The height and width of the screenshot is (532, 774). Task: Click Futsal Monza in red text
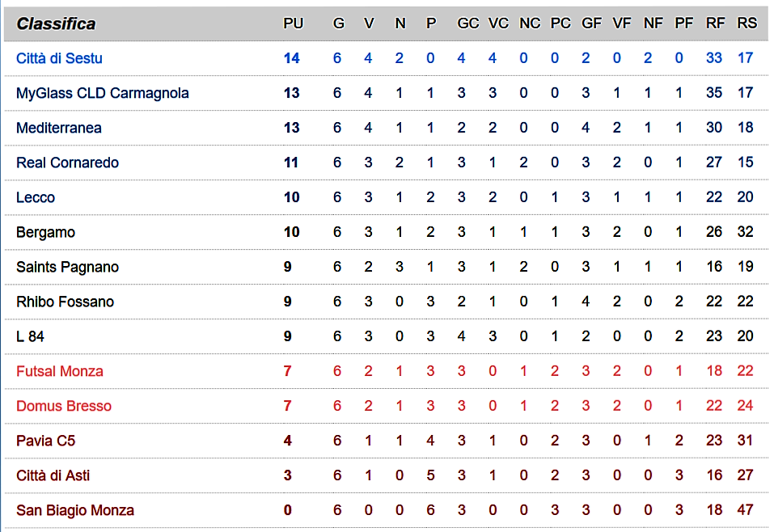coord(60,371)
